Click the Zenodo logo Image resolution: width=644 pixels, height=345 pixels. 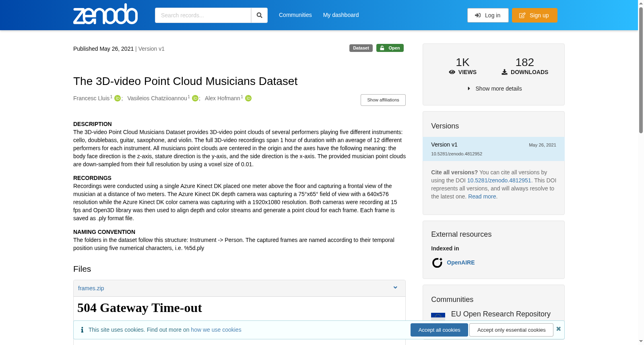[105, 14]
